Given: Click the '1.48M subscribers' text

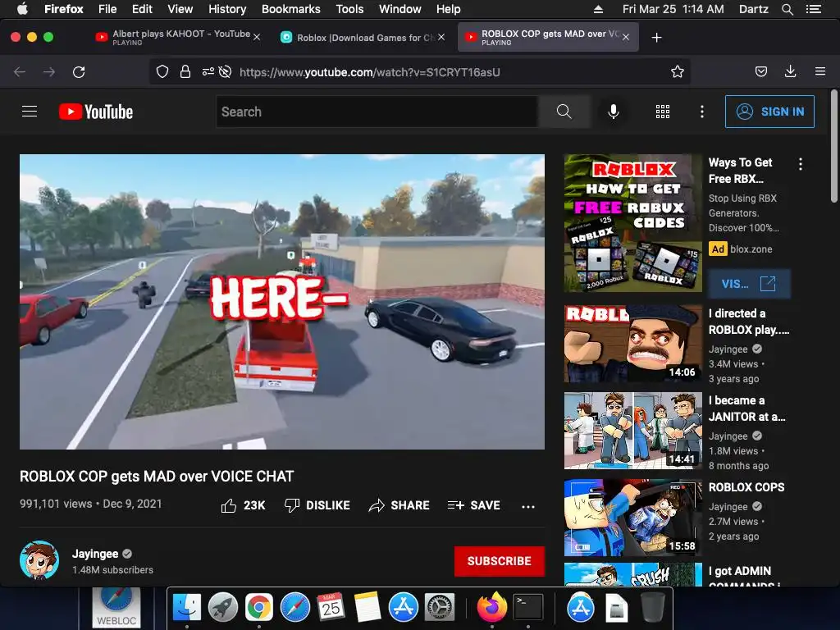Looking at the screenshot, I should (x=112, y=570).
